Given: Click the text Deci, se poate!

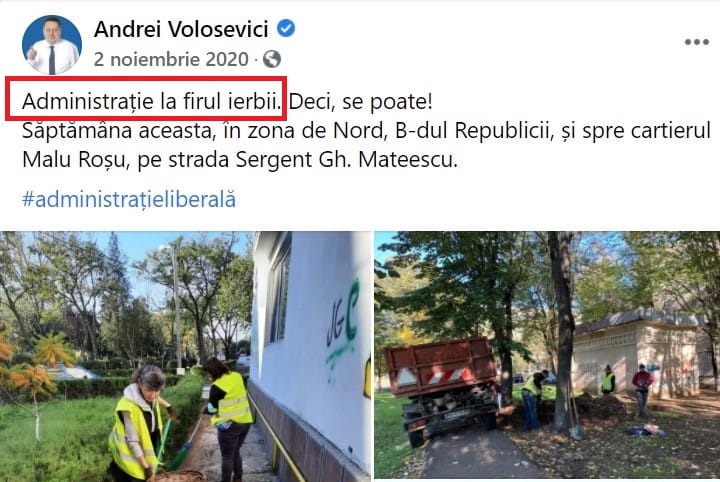Looking at the screenshot, I should pyautogui.click(x=360, y=101).
